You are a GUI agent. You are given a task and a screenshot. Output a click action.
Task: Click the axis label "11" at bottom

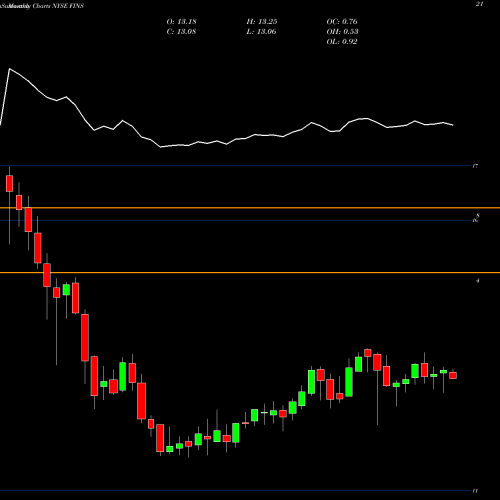[x=475, y=491]
